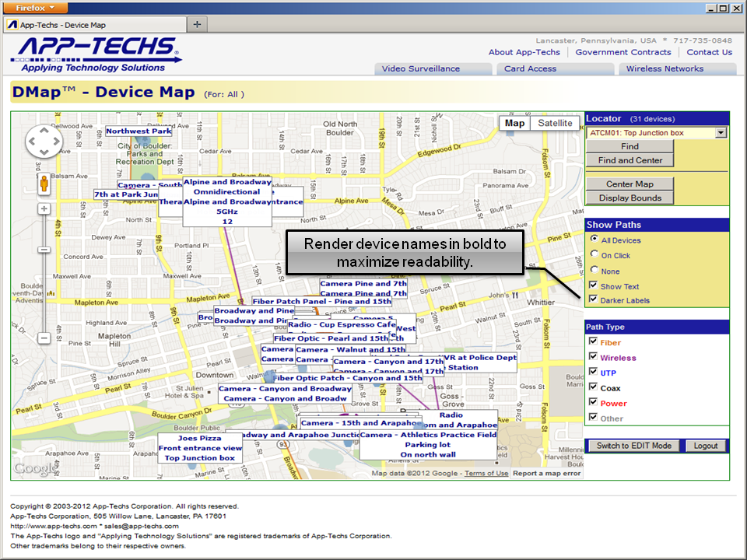
Task: Click the Center Map button
Action: pyautogui.click(x=630, y=184)
